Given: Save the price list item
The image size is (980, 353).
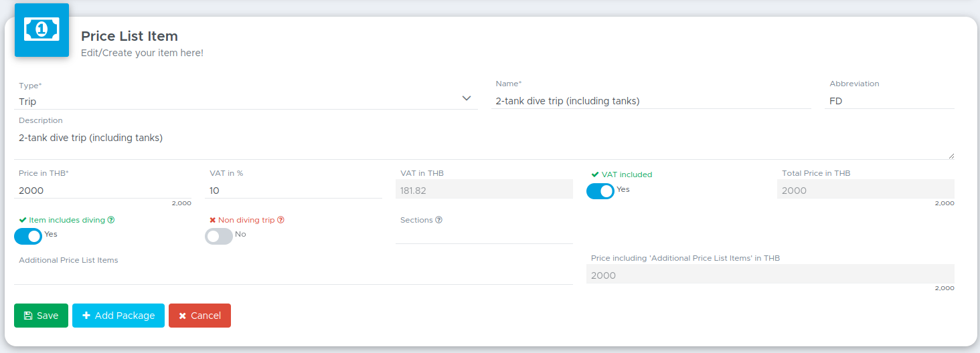Looking at the screenshot, I should pyautogui.click(x=41, y=316).
